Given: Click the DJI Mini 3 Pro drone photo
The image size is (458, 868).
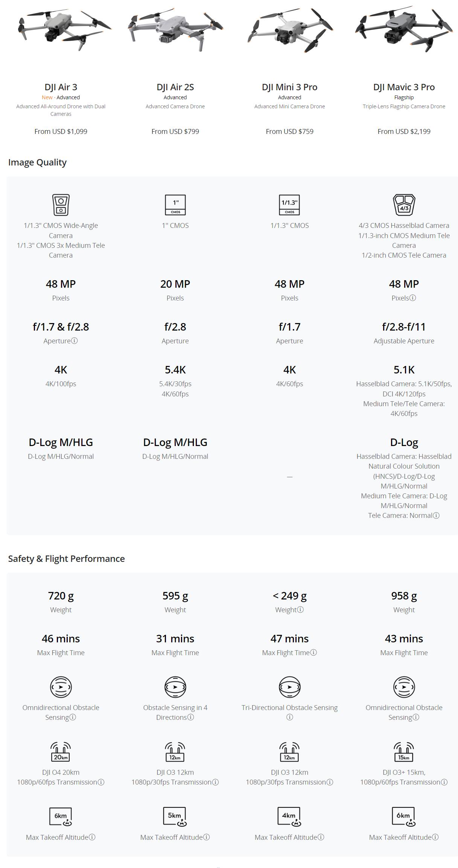Looking at the screenshot, I should tap(289, 31).
